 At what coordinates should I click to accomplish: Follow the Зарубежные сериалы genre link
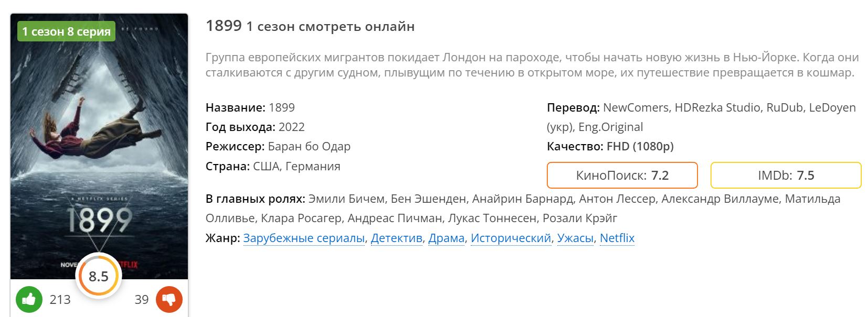click(304, 238)
